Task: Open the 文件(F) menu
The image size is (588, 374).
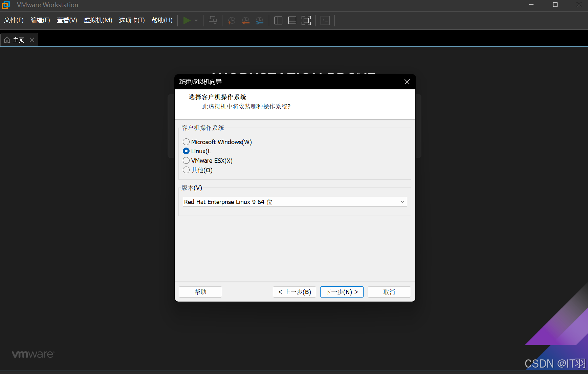Action: (14, 20)
